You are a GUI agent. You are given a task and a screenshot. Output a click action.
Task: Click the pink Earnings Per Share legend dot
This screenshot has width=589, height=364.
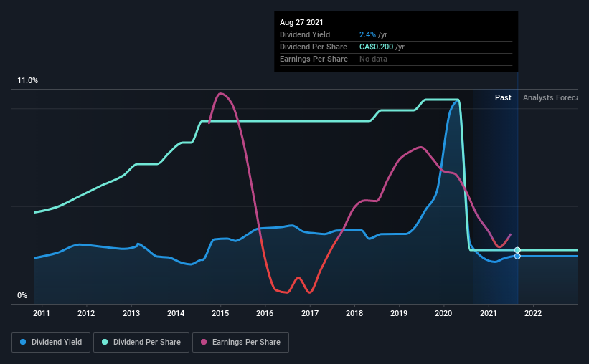204,342
